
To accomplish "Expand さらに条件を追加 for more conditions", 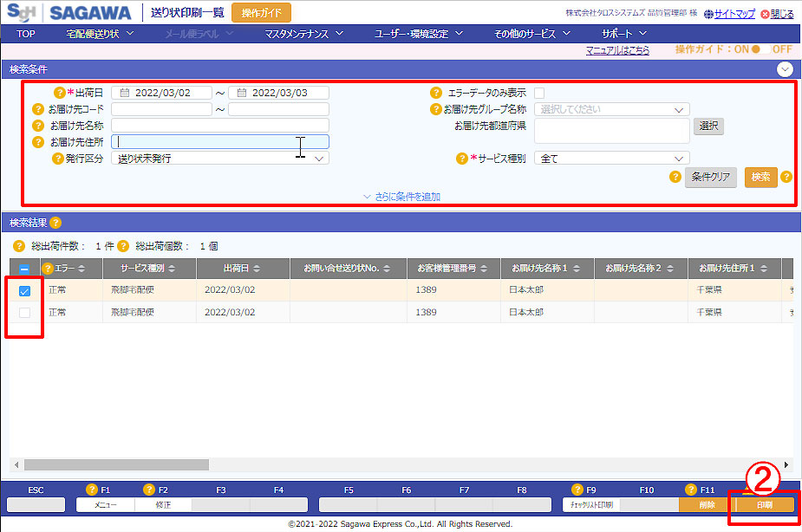I will click(401, 197).
